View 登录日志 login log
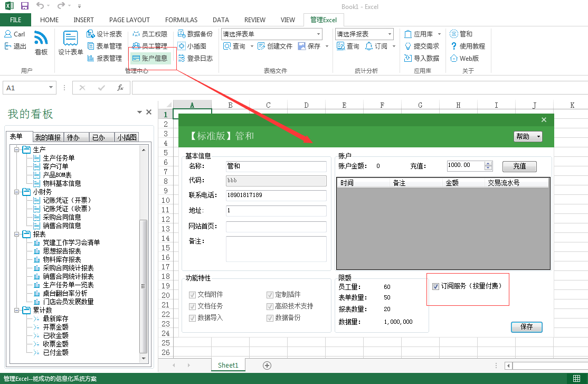 [x=195, y=58]
